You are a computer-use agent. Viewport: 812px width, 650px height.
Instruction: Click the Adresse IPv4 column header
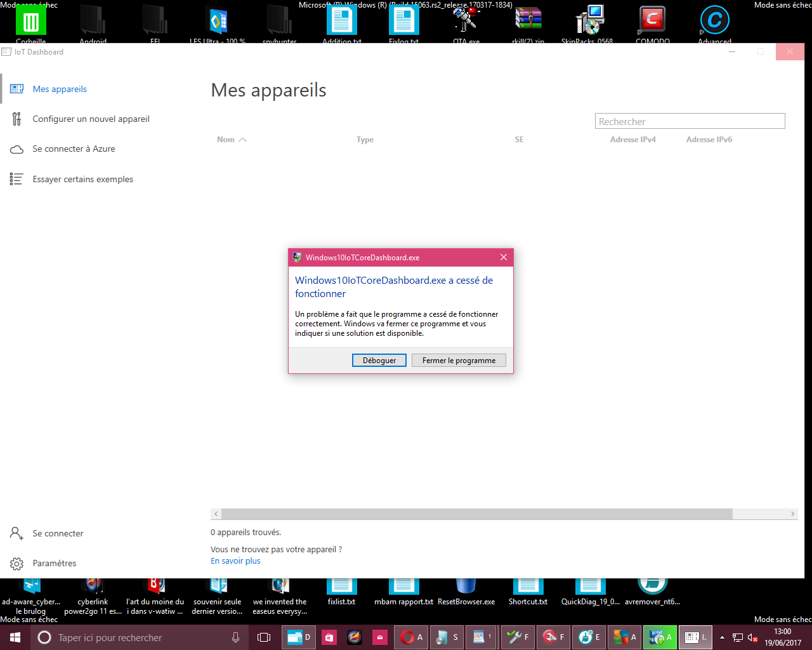(632, 140)
